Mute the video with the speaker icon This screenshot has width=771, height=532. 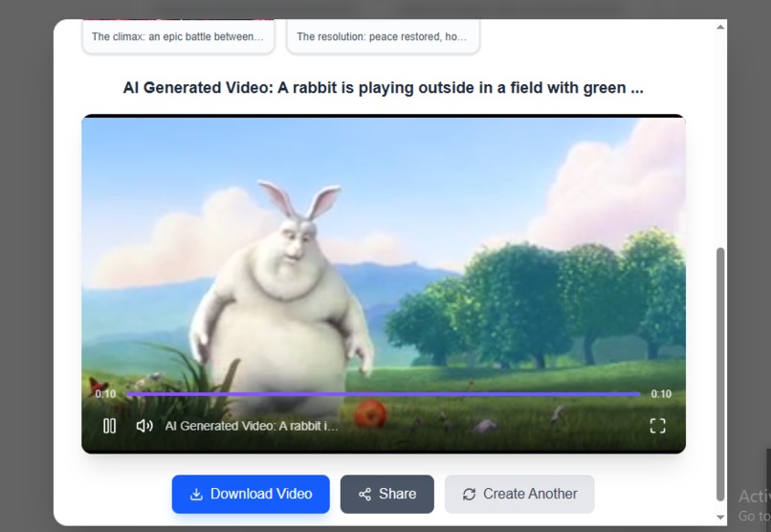point(144,426)
